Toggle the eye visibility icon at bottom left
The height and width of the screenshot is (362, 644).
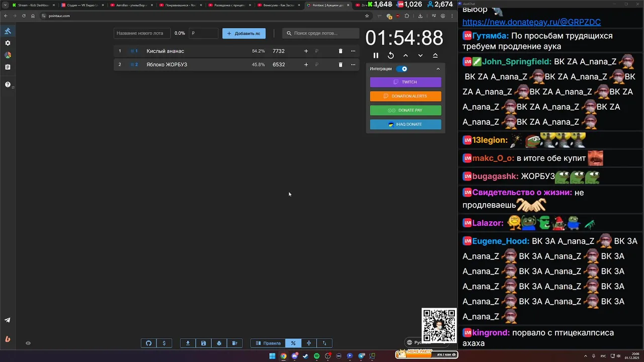pyautogui.click(x=28, y=343)
